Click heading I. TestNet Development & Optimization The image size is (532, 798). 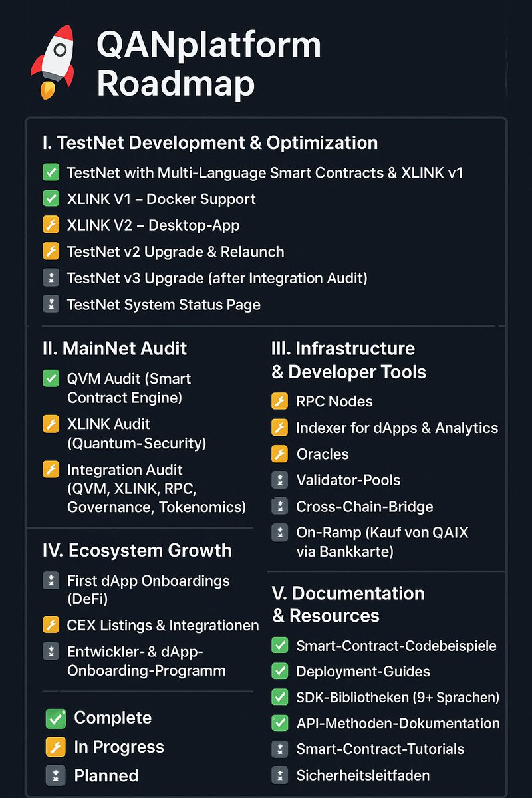pos(209,142)
